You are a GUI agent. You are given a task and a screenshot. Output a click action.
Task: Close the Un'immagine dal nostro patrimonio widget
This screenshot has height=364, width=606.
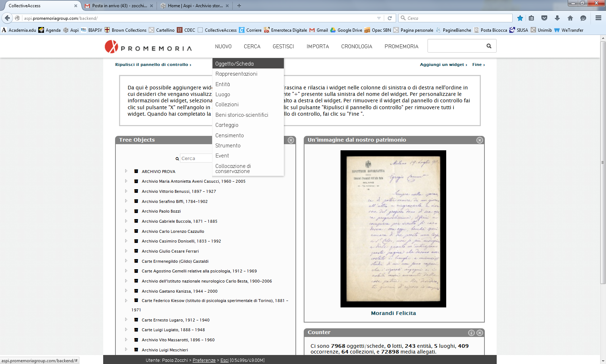coord(480,140)
